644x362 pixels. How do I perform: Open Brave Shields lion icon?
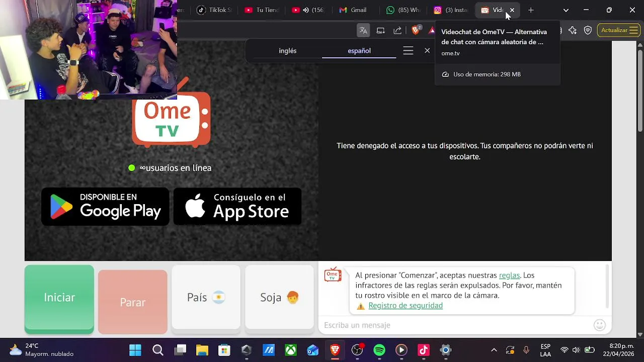(x=416, y=30)
